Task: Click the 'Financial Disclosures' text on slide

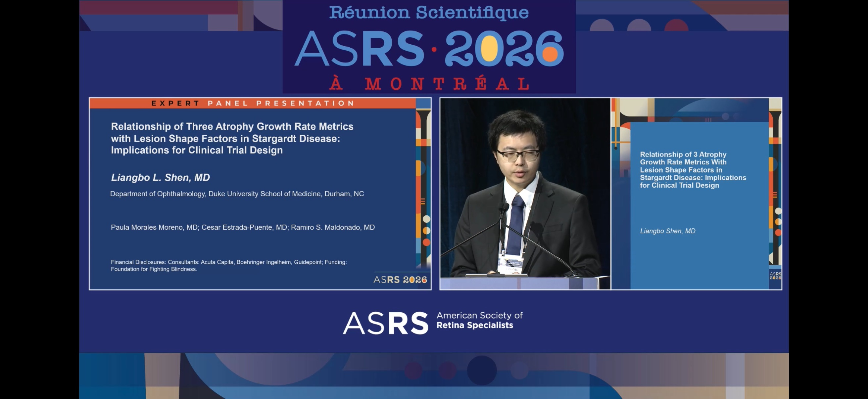Action: pyautogui.click(x=229, y=265)
